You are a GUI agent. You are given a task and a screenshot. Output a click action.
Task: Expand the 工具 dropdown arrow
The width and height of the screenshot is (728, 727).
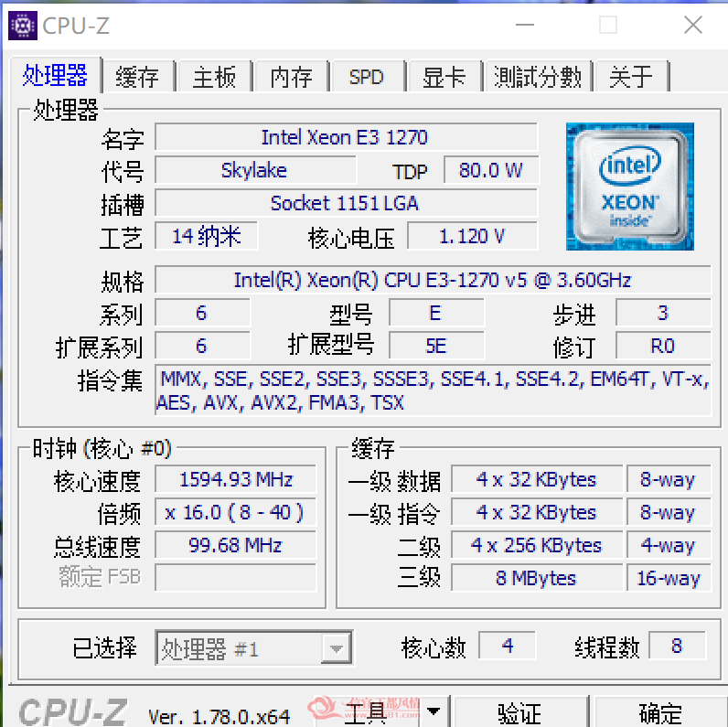click(433, 711)
